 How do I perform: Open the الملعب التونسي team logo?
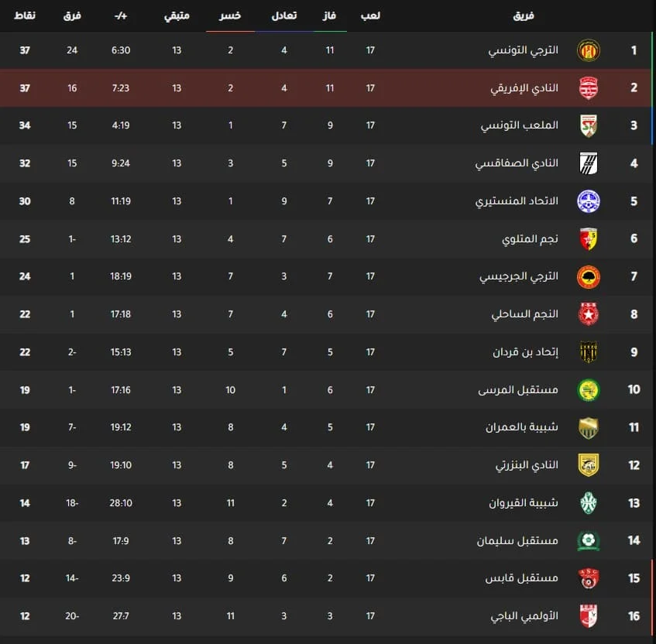click(589, 125)
